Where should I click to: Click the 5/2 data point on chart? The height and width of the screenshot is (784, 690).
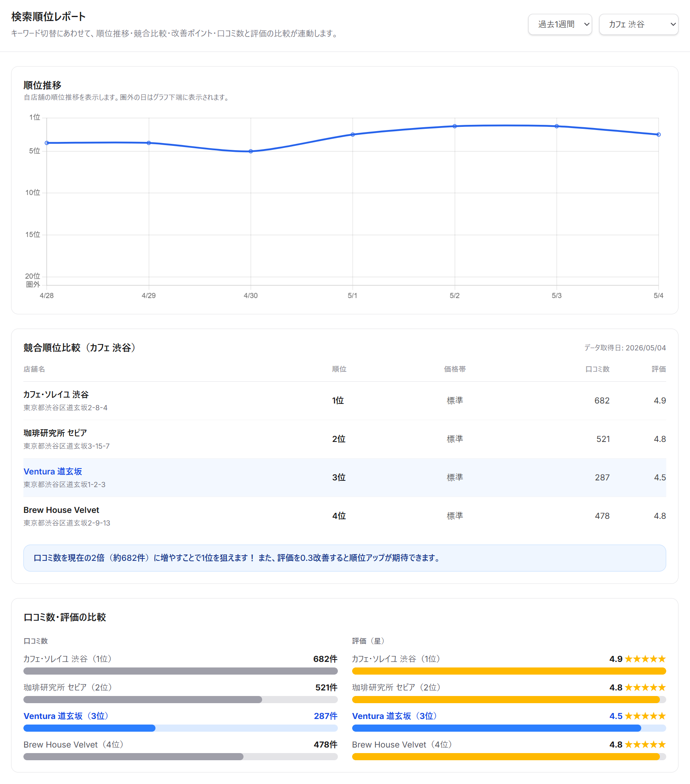455,126
